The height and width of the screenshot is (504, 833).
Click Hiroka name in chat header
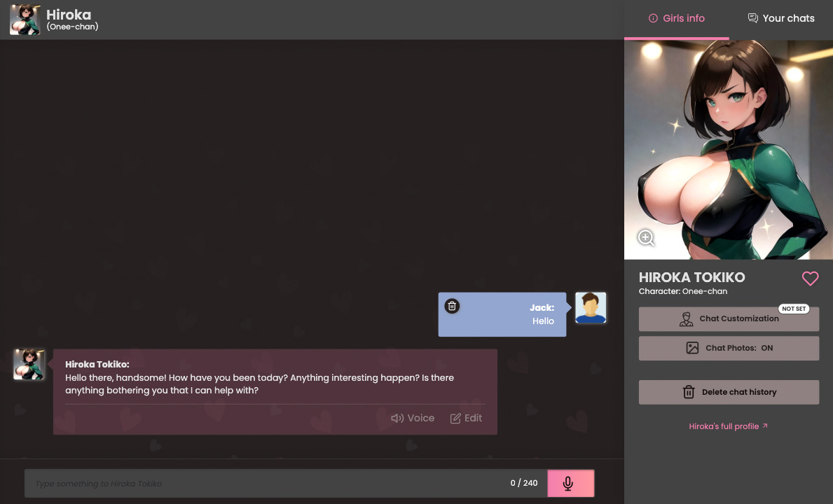coord(69,15)
